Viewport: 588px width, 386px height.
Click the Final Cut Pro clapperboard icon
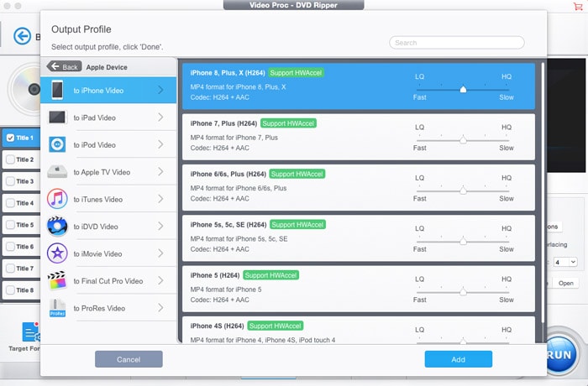[57, 280]
